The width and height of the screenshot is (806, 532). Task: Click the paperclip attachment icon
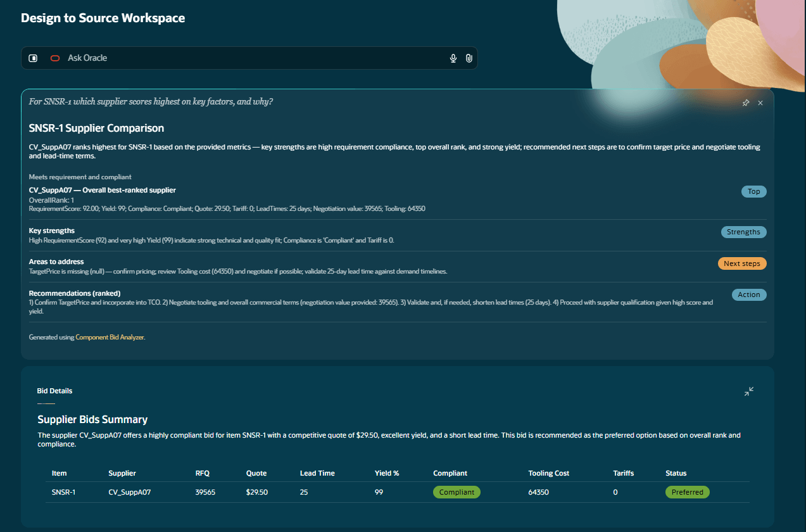click(469, 58)
